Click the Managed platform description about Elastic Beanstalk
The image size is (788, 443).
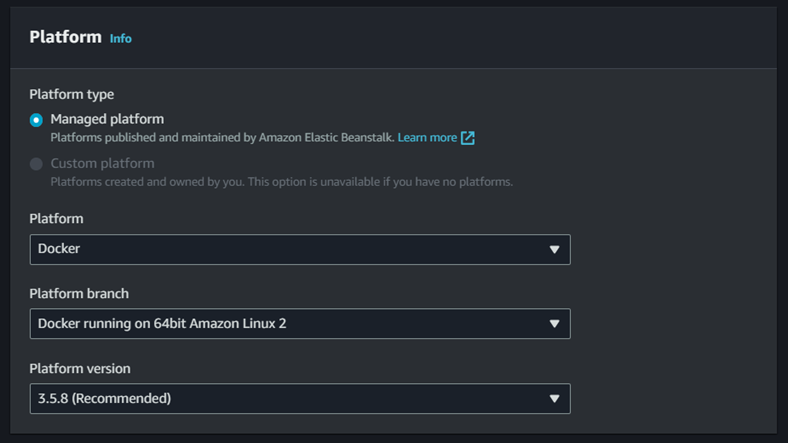222,138
